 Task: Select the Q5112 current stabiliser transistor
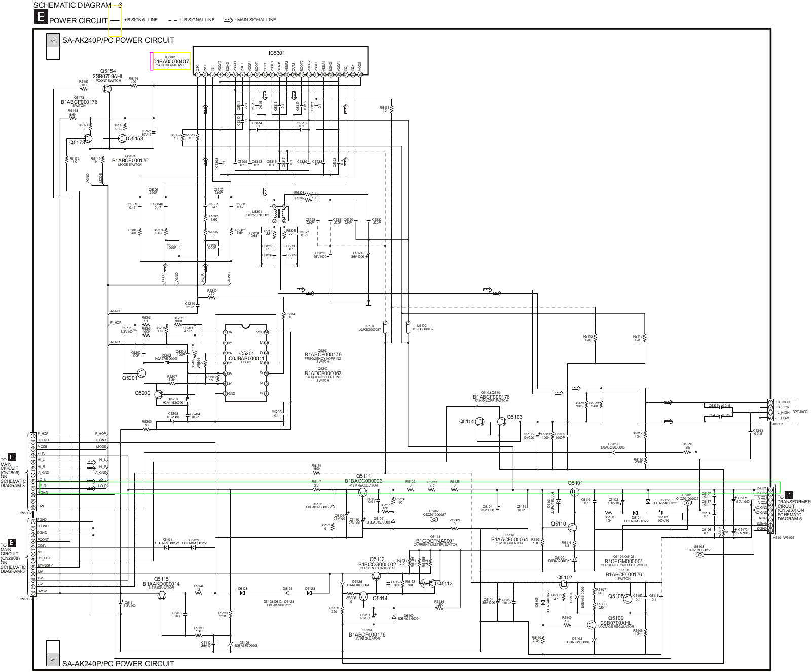tap(376, 576)
